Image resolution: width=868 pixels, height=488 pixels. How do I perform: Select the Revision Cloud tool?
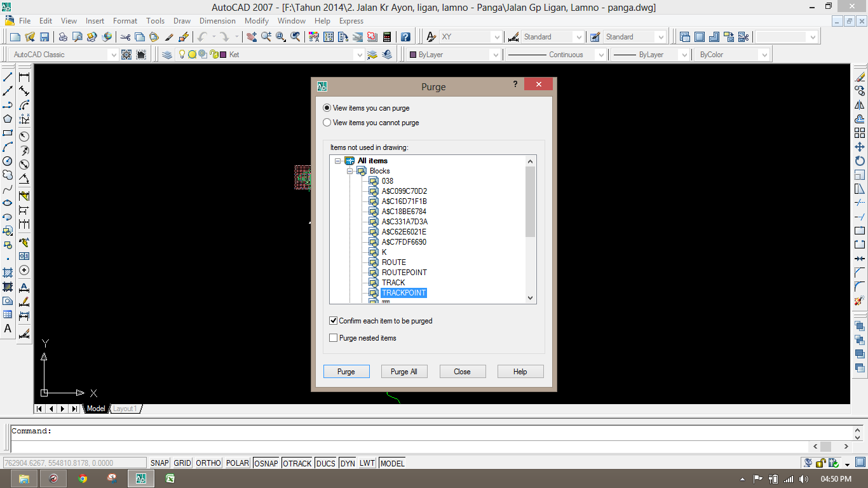point(8,175)
